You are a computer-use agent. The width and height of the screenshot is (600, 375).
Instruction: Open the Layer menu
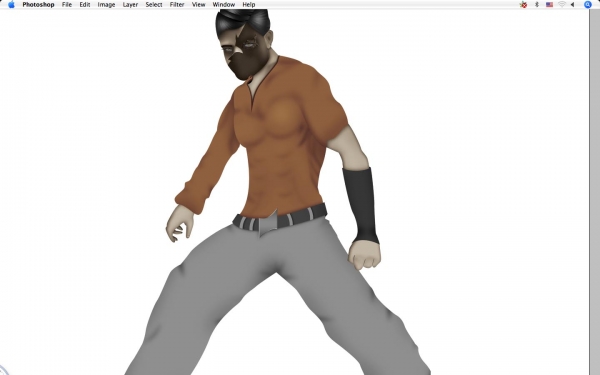pyautogui.click(x=130, y=5)
